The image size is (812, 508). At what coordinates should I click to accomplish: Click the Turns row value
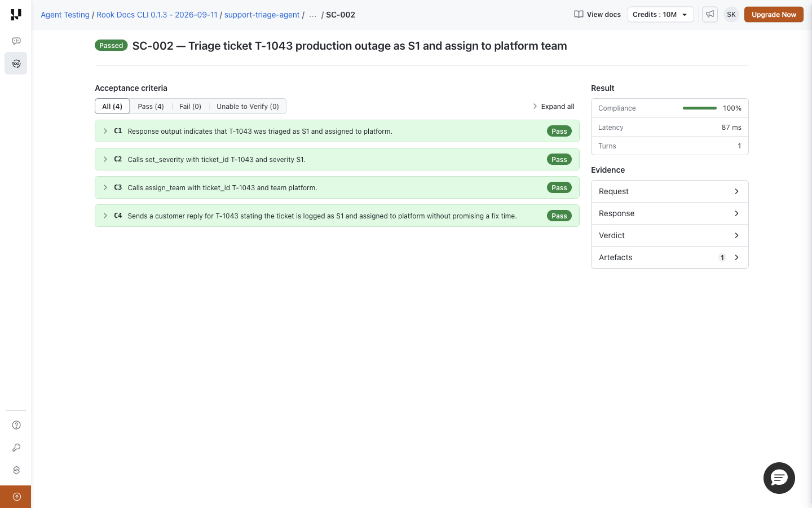tap(739, 146)
